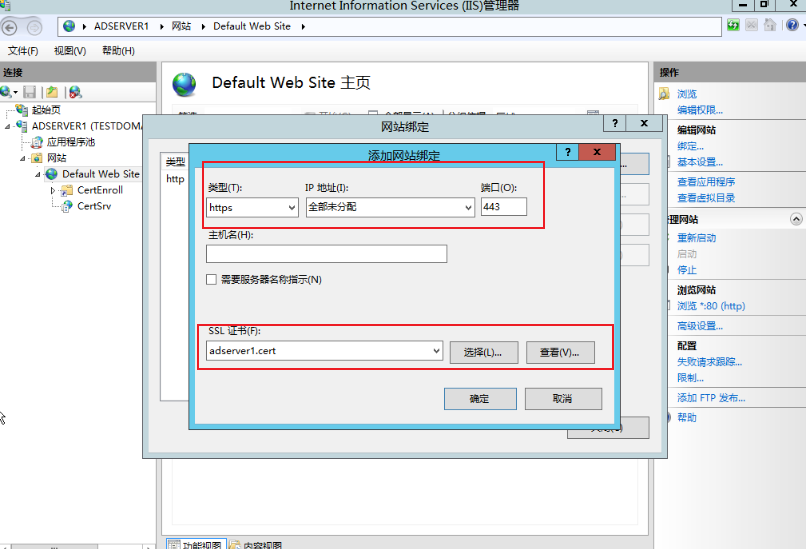Image resolution: width=806 pixels, height=549 pixels.
Task: Open the Help icon in top toolbar
Action: click(792, 25)
